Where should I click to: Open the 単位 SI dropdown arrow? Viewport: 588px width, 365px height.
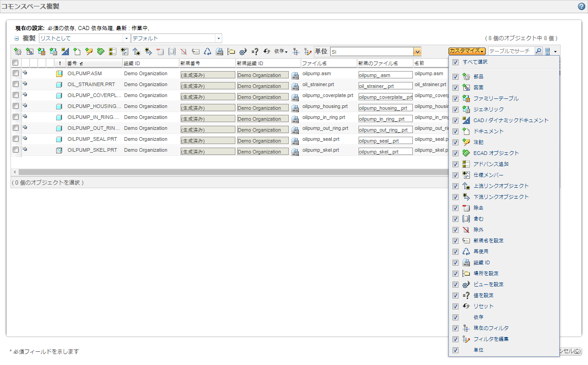click(417, 51)
